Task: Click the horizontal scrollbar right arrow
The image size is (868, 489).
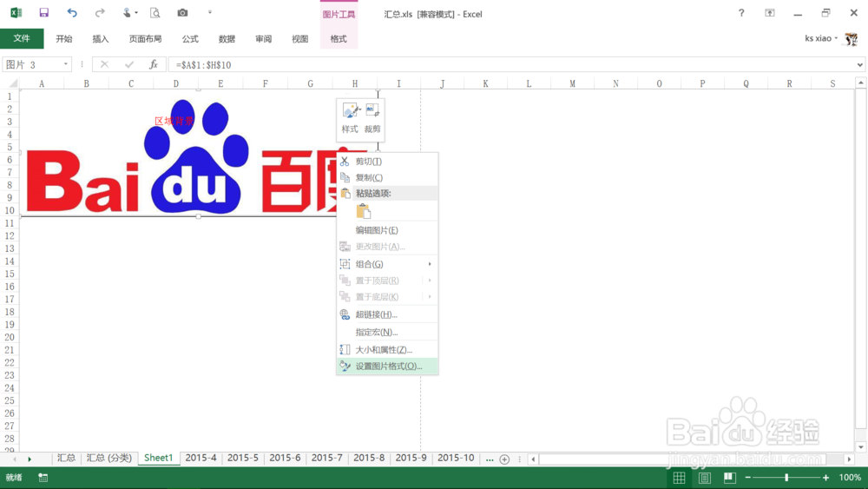Action: 849,459
